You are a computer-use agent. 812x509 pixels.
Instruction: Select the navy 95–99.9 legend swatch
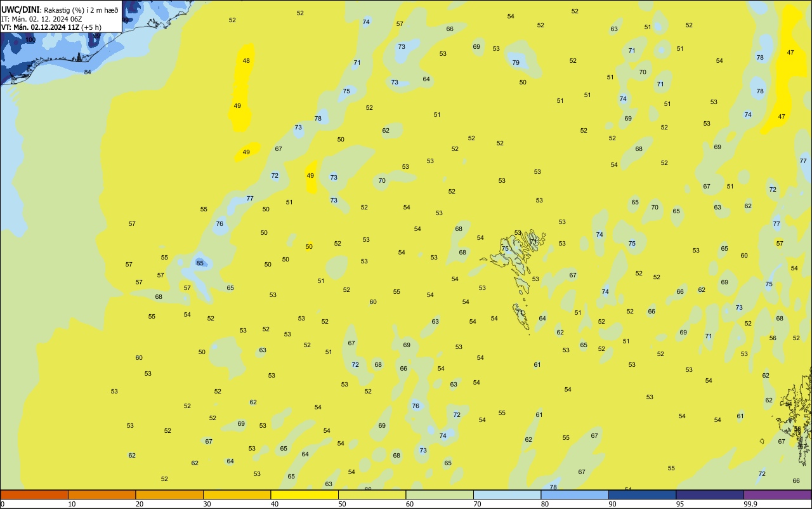click(710, 494)
